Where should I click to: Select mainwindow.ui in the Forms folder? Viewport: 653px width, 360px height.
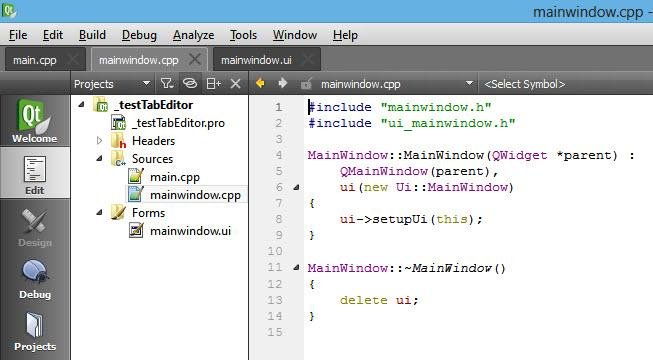point(190,231)
